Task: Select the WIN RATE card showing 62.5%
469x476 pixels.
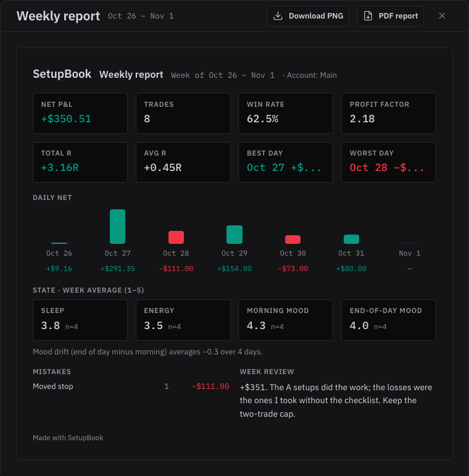Action: point(286,113)
